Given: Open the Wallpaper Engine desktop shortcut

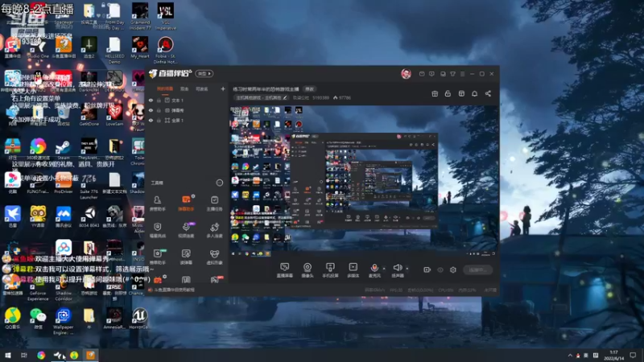Looking at the screenshot, I should (x=64, y=321).
